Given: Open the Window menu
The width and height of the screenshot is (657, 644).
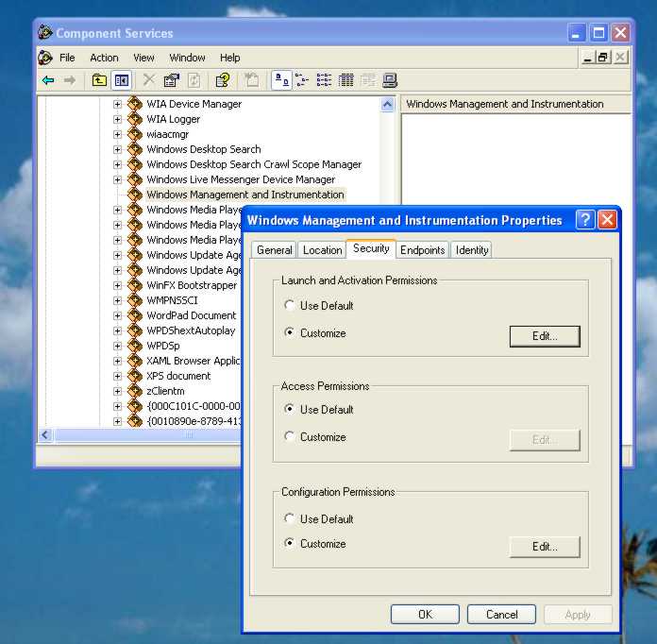Looking at the screenshot, I should pyautogui.click(x=187, y=58).
